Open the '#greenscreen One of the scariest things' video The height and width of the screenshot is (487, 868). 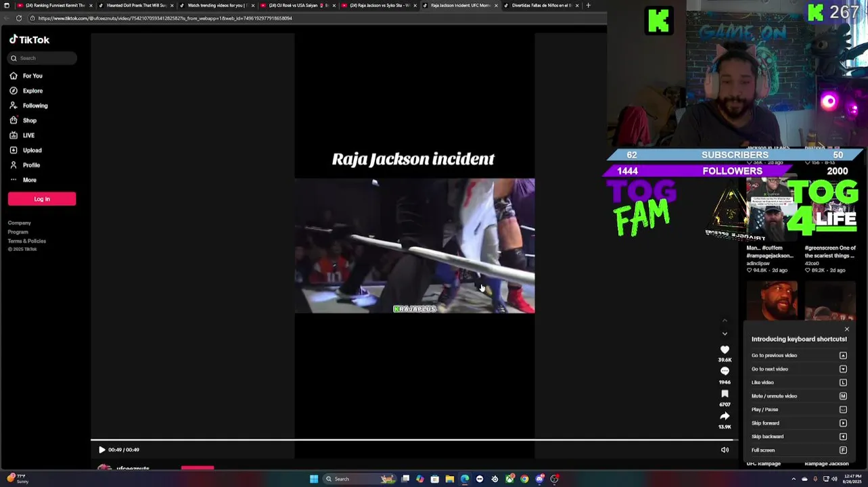[x=830, y=252]
